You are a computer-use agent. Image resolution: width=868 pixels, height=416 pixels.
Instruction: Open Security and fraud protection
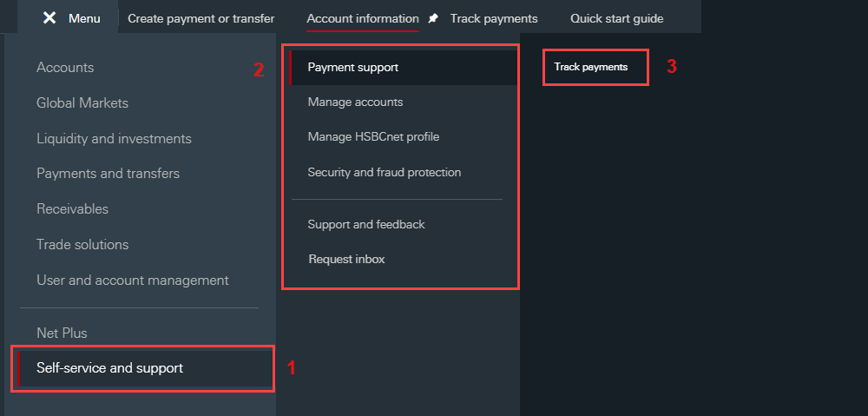click(x=384, y=173)
